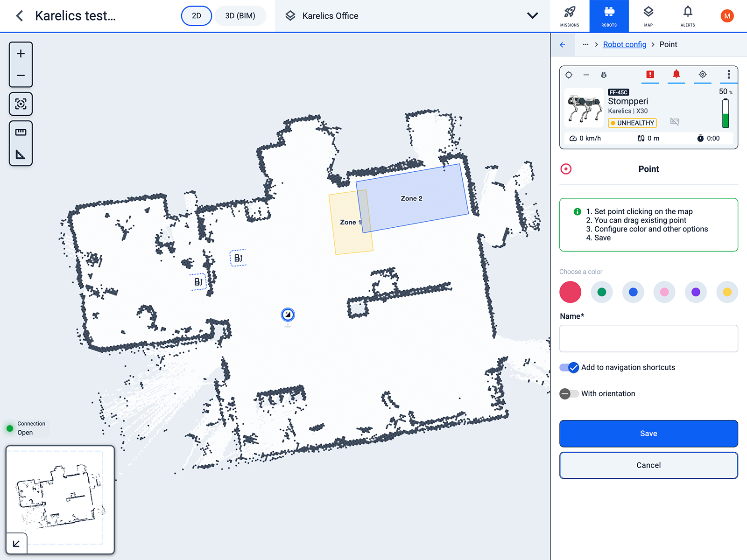Switch to 3D (BIM) view
Screen dimensions: 747x560
[x=240, y=16]
